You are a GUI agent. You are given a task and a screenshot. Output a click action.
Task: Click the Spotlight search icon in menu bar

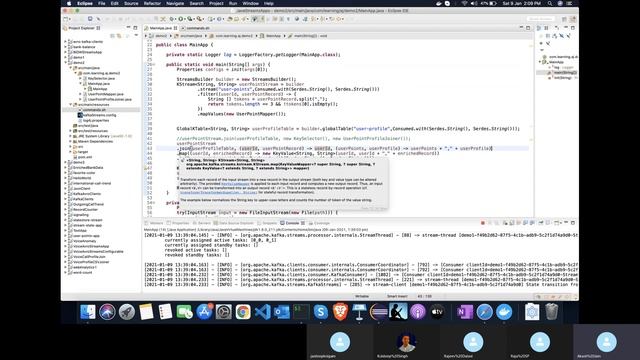[550, 3]
